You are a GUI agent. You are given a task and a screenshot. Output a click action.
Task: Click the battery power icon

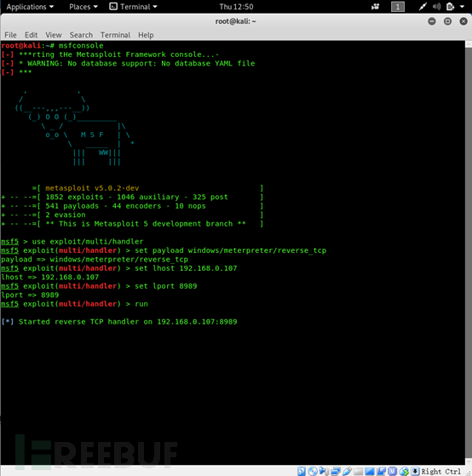tap(450, 7)
